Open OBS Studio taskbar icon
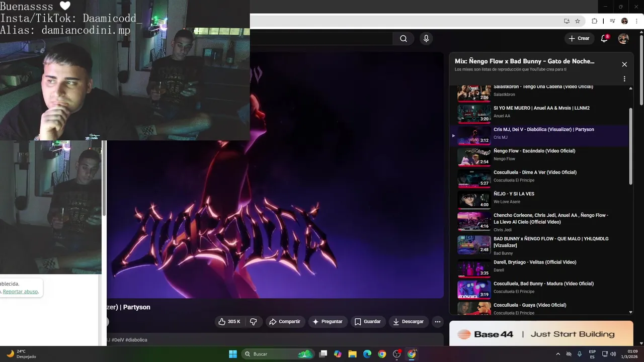 click(396, 354)
